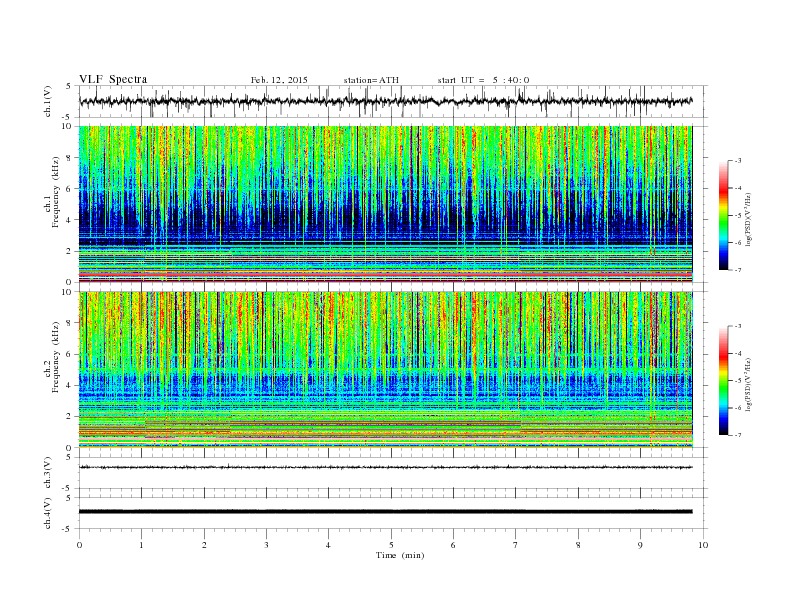Click the "ch.4(V)" axis label
The height and width of the screenshot is (612, 792).
[x=48, y=513]
